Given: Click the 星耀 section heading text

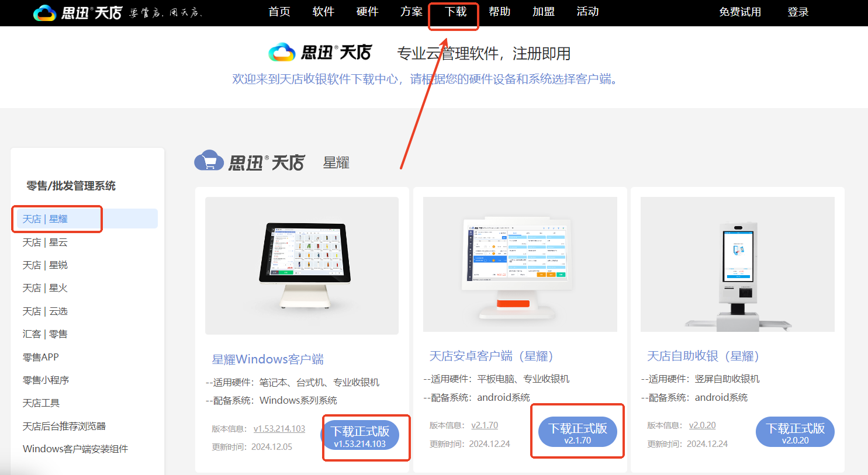Looking at the screenshot, I should (x=336, y=162).
